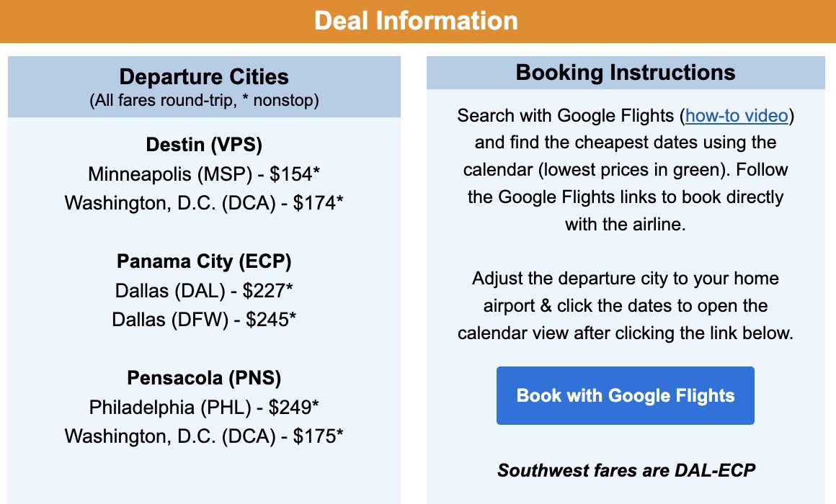This screenshot has width=836, height=504.
Task: Click the Dallas (DFW) $245 fare
Action: 204,319
